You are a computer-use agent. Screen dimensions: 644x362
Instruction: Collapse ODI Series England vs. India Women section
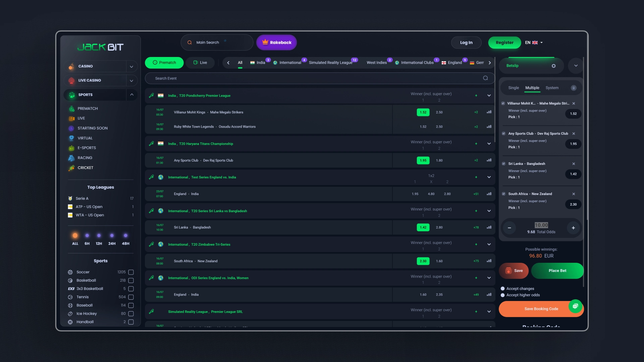[489, 278]
